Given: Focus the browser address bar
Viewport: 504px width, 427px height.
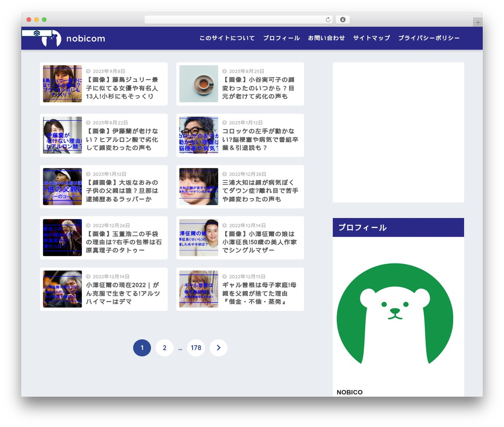Looking at the screenshot, I should click(239, 20).
